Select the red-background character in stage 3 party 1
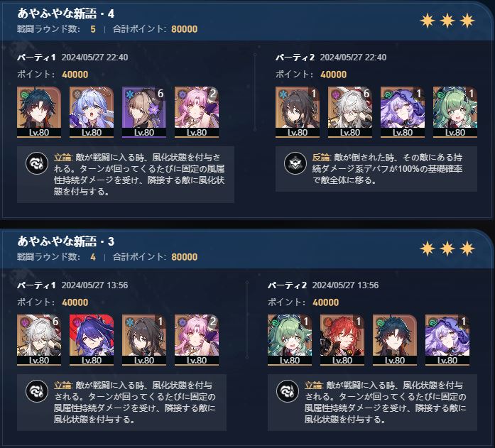Viewport: 495px width, 448px height. (92, 340)
